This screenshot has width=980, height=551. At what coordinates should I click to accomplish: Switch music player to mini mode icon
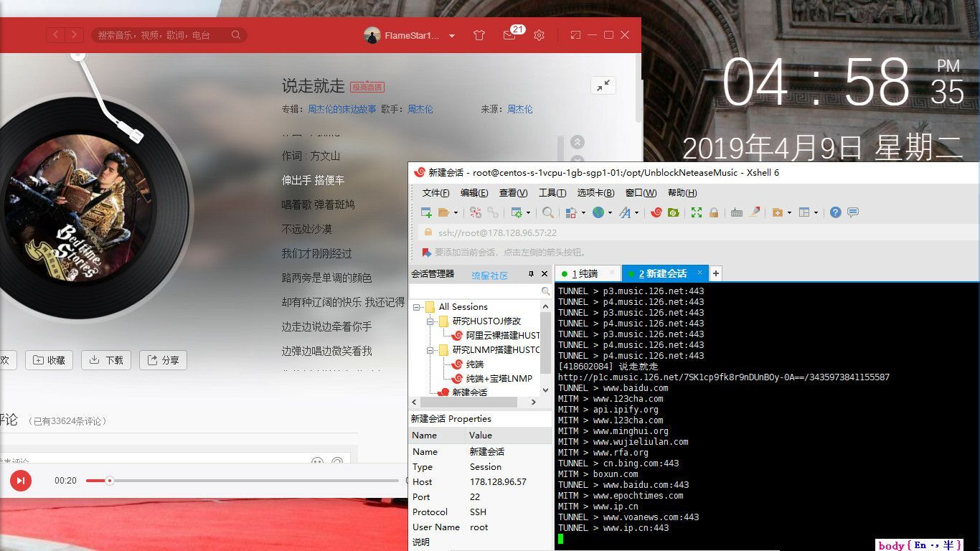tap(575, 35)
